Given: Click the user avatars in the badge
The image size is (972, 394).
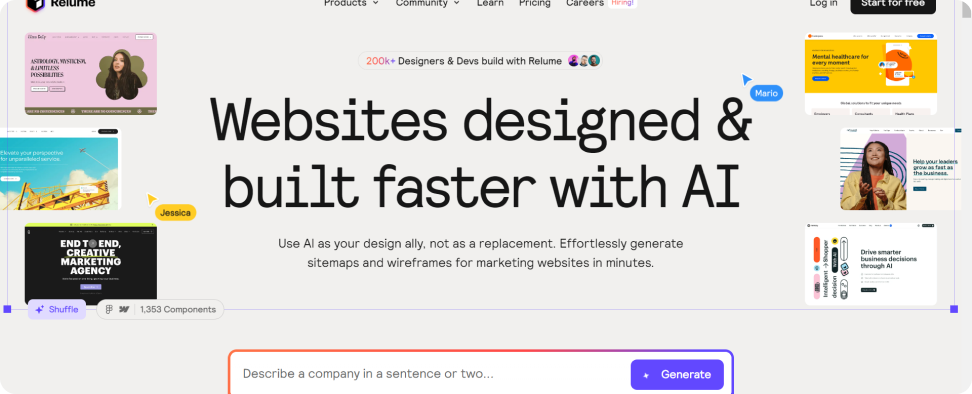Looking at the screenshot, I should click(584, 61).
